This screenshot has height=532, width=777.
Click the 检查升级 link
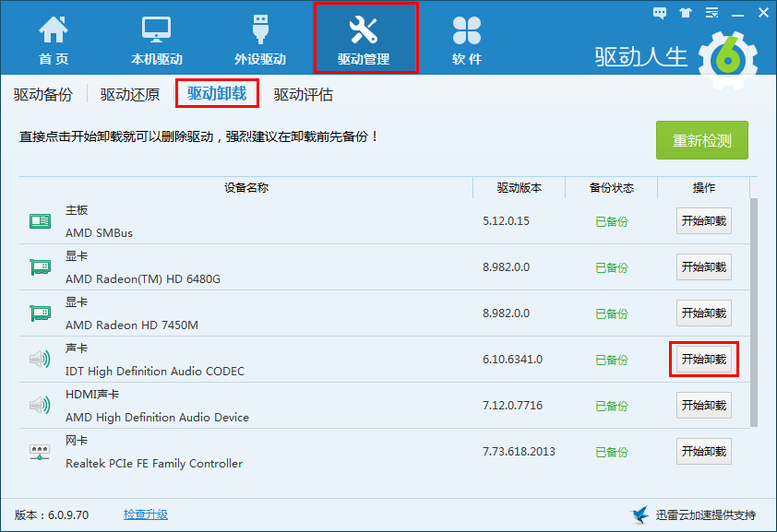click(x=146, y=514)
